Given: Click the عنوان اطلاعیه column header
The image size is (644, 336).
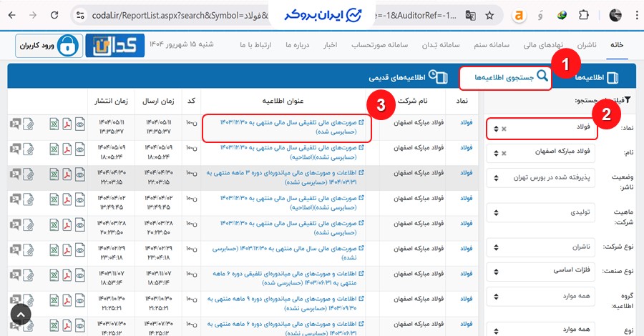Looking at the screenshot, I should pos(283,101).
